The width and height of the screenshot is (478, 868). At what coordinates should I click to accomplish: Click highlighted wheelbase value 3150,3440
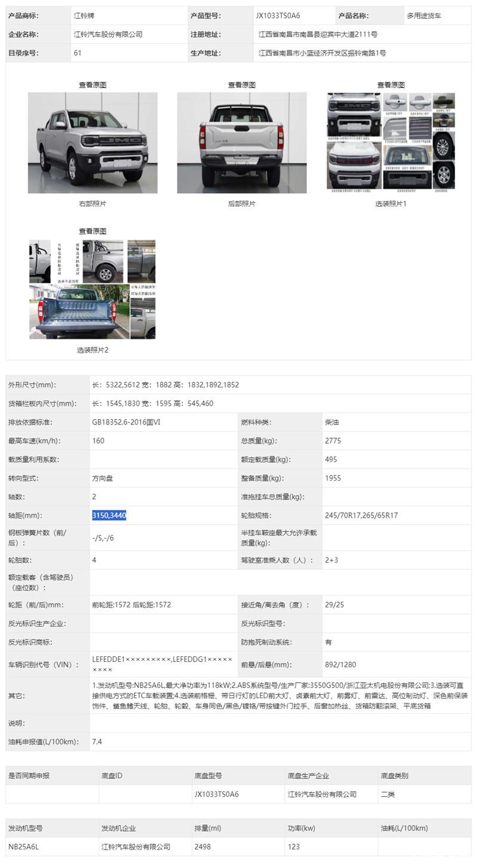[109, 515]
